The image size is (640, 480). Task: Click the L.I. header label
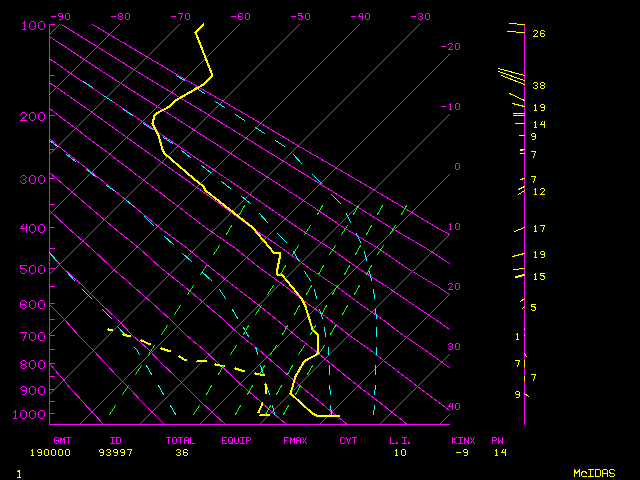(x=400, y=440)
